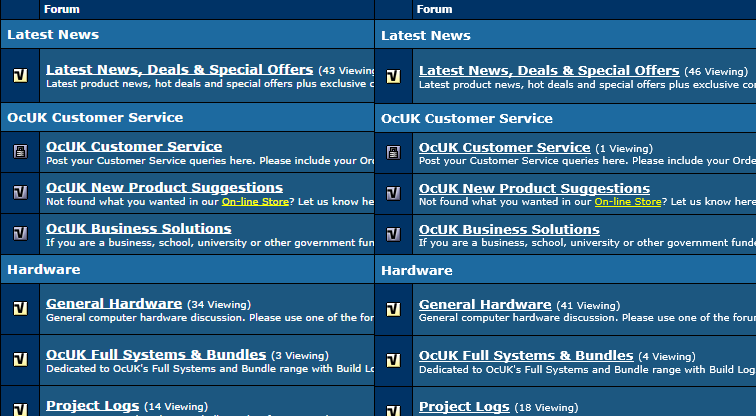The height and width of the screenshot is (416, 756).
Task: Click the "(3 Viewing)" count text
Action: pos(300,356)
